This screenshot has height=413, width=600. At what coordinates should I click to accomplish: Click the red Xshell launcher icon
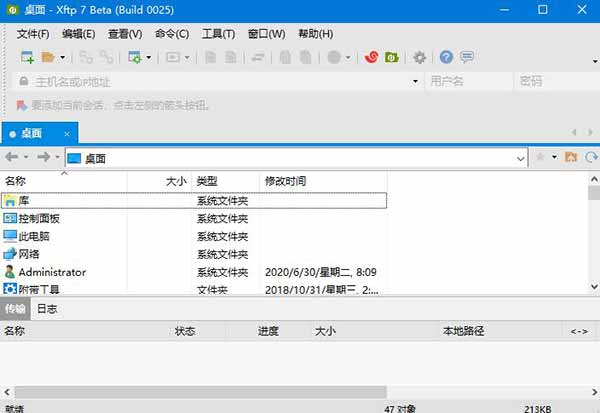coord(372,58)
